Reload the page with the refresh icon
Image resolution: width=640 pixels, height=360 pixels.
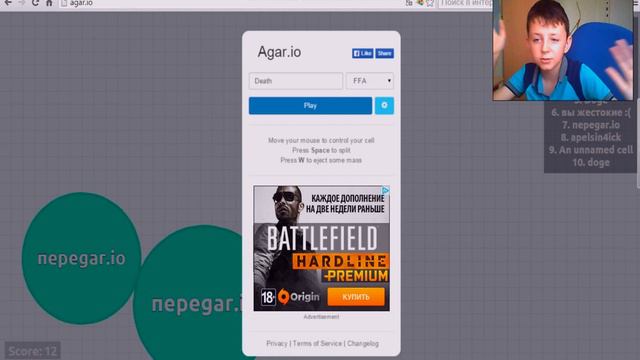[x=35, y=3]
